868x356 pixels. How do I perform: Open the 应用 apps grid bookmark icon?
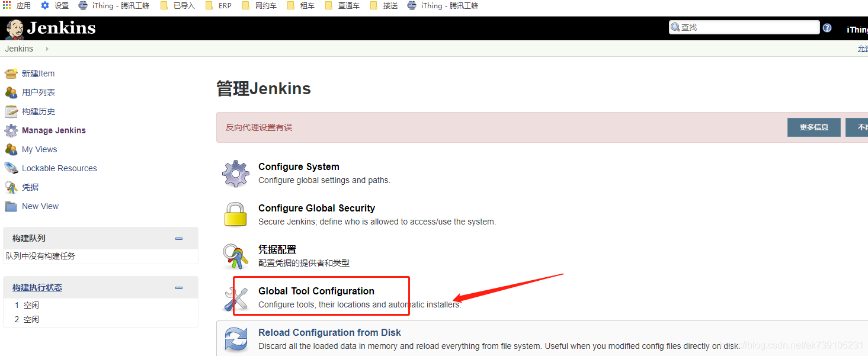7,5
